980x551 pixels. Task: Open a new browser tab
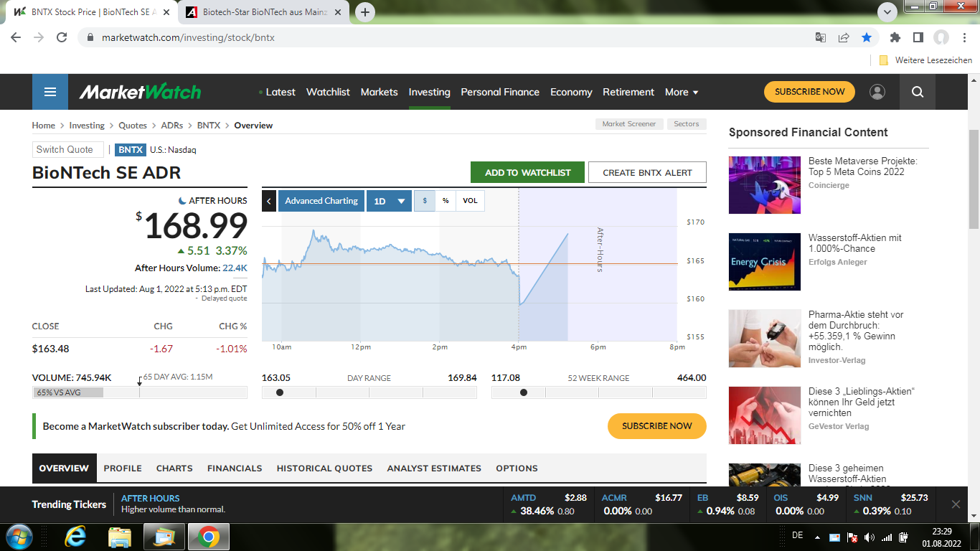coord(365,11)
